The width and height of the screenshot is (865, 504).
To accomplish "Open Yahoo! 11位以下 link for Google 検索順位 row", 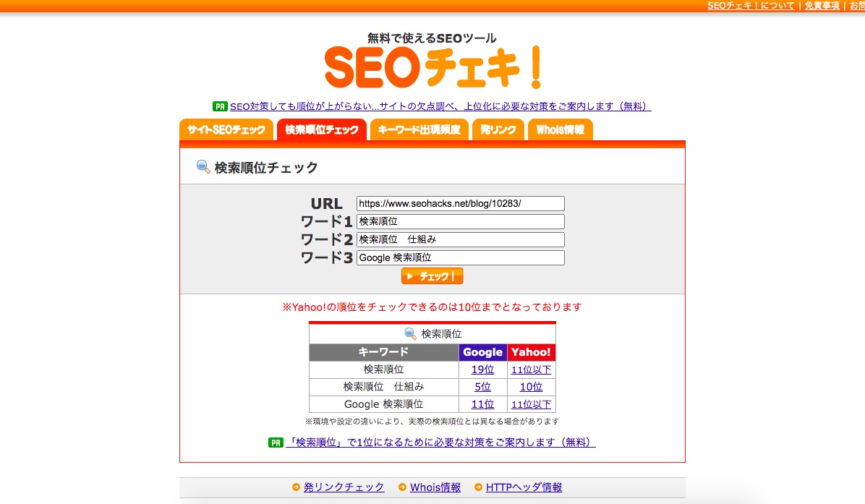I will pos(532,404).
